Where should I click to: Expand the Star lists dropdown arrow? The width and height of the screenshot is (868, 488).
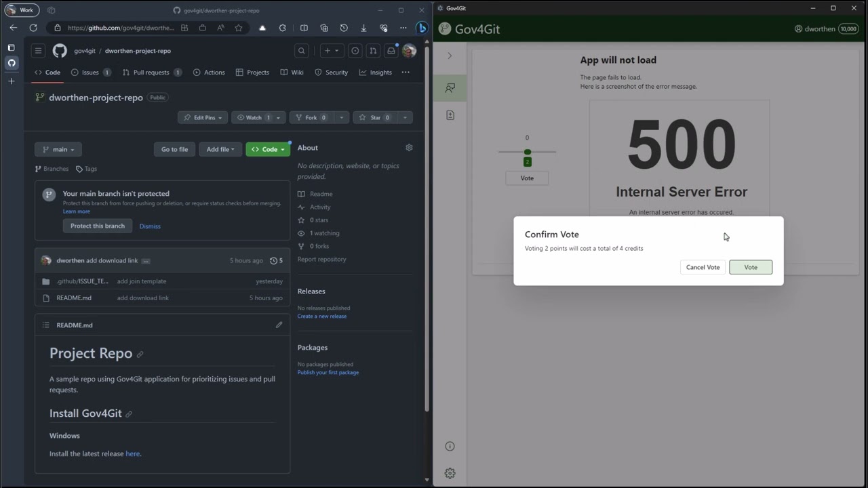(x=405, y=117)
